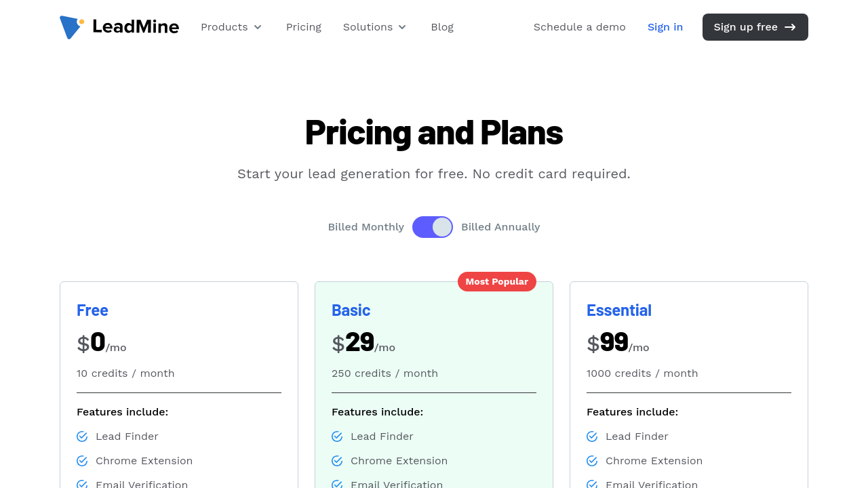The height and width of the screenshot is (488, 868).
Task: Click the Sign in link
Action: [x=665, y=27]
